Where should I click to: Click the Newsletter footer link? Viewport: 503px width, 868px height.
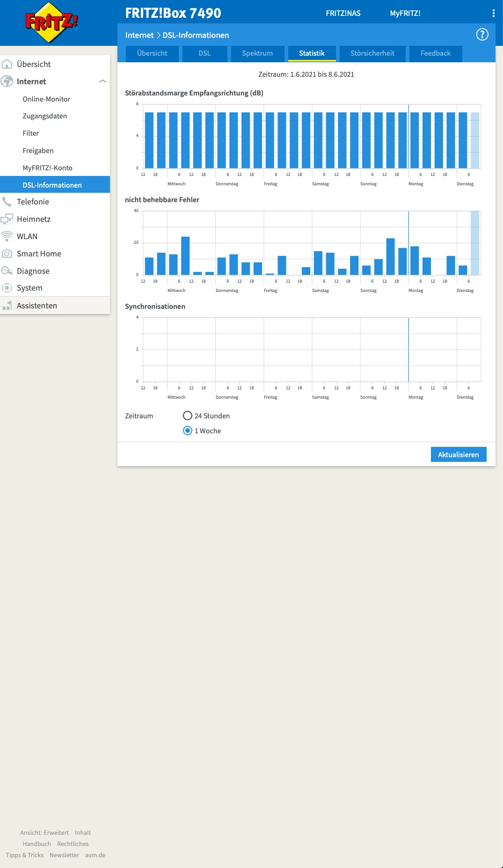tap(65, 855)
